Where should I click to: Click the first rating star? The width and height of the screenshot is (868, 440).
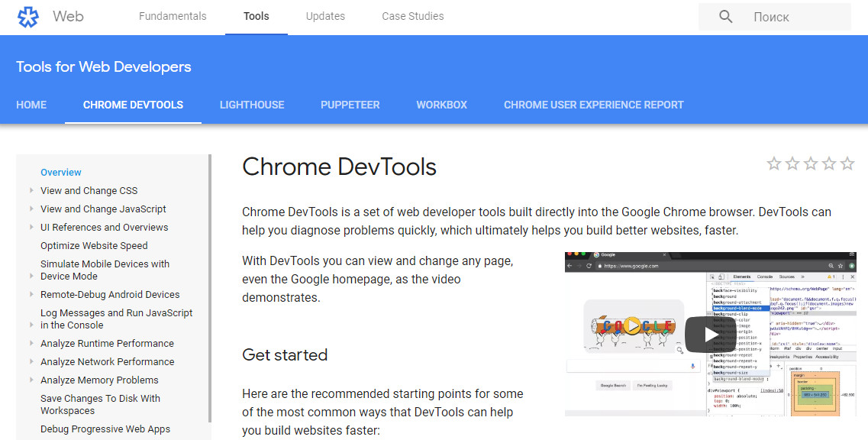[x=773, y=163]
